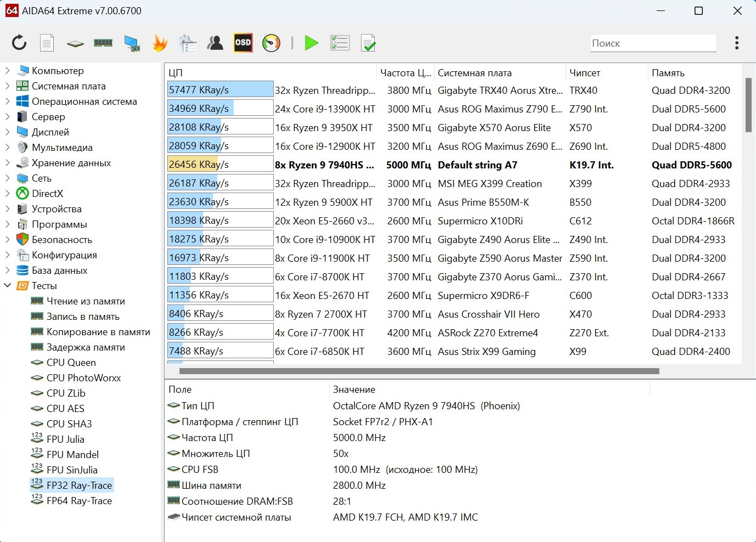Click the memory benchmark RAM icon
Screen dimensions: 756x542
103,43
